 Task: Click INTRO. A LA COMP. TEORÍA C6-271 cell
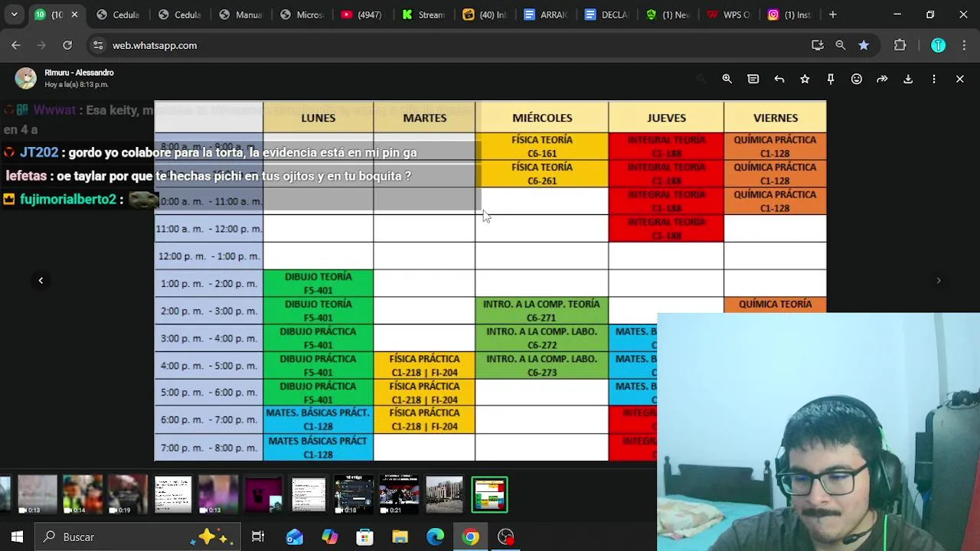[x=542, y=311]
